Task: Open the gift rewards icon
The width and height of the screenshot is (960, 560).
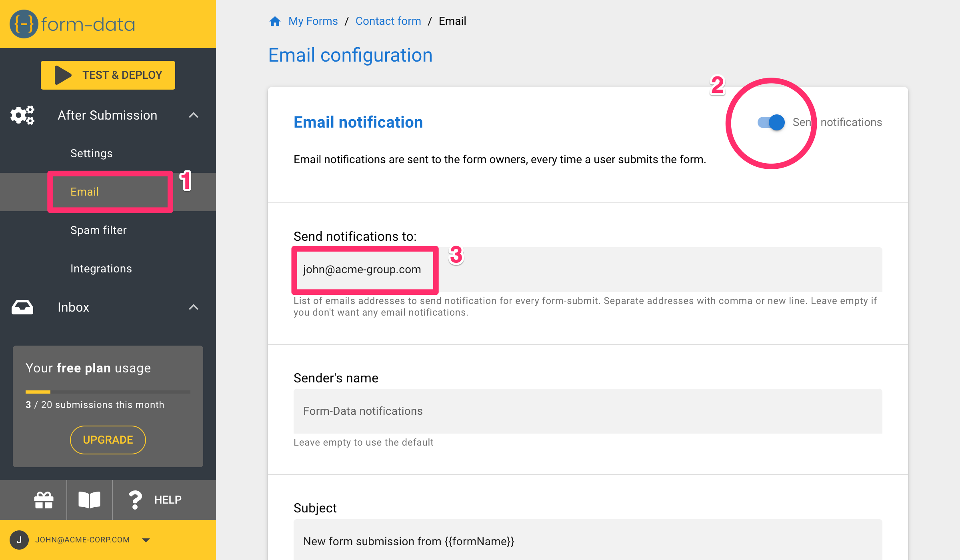Action: [x=43, y=500]
